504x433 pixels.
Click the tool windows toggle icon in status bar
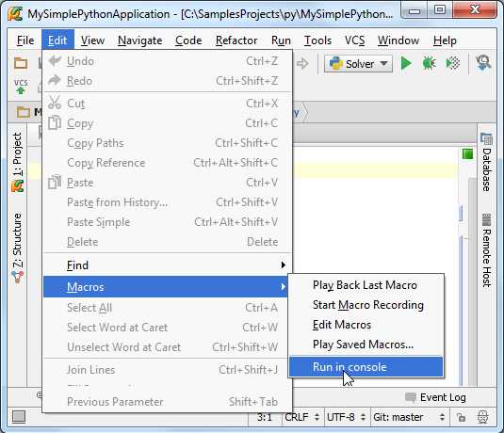pyautogui.click(x=19, y=417)
